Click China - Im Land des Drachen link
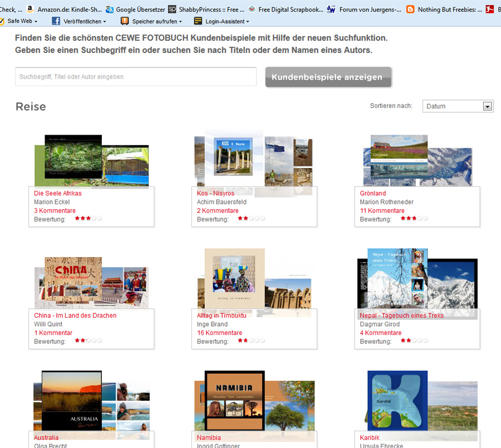501x448 pixels. pyautogui.click(x=75, y=316)
